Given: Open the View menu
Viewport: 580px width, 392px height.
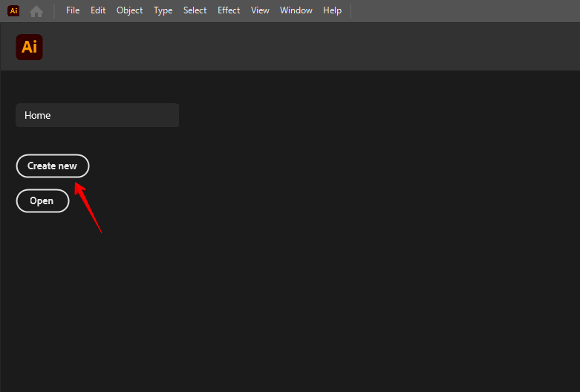Looking at the screenshot, I should click(260, 10).
